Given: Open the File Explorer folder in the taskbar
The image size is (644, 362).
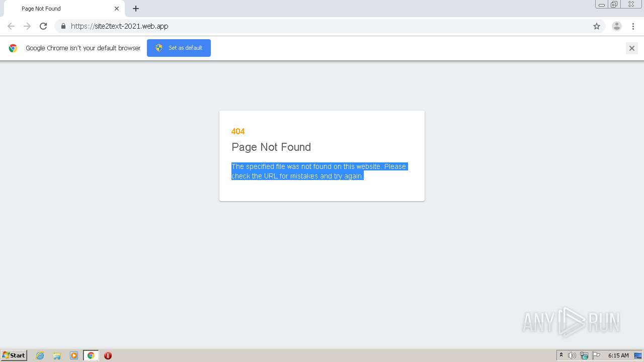Looking at the screenshot, I should coord(57,355).
